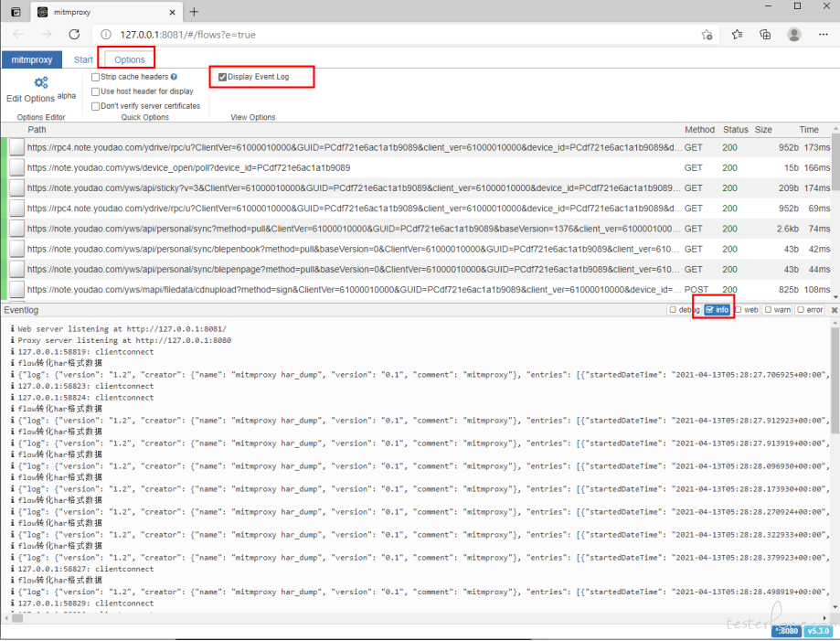Click the 'Proxy server listening' log line
Screen dimensions: 840x641
(124, 340)
